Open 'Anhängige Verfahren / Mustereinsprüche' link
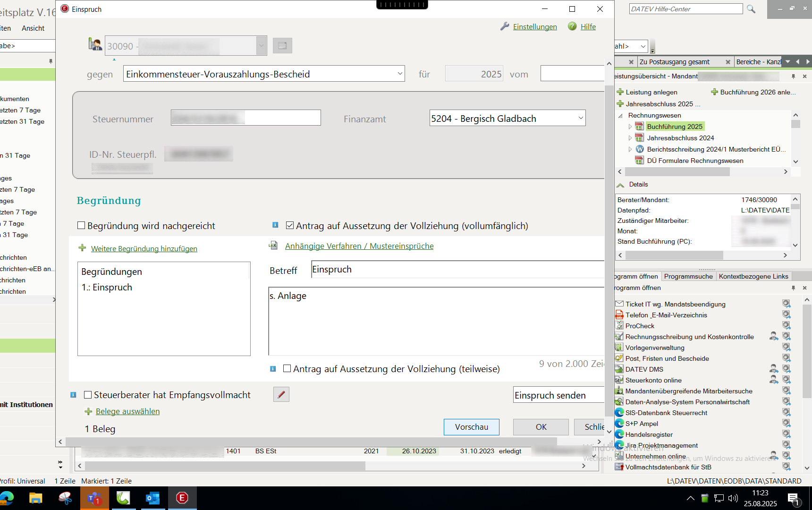Image resolution: width=812 pixels, height=510 pixels. pyautogui.click(x=359, y=246)
